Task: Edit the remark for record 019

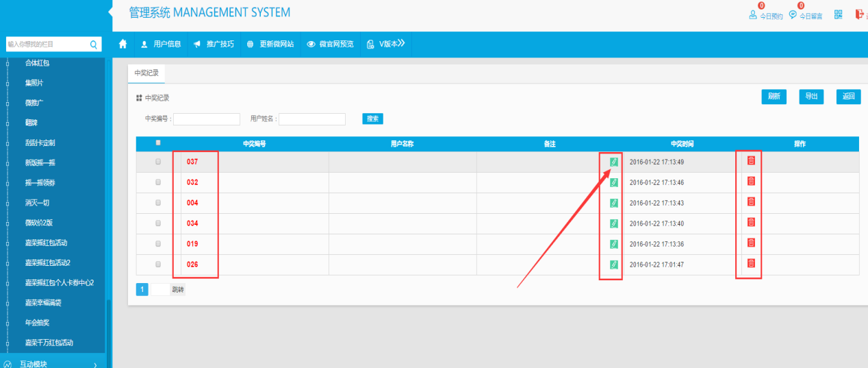Action: [614, 244]
